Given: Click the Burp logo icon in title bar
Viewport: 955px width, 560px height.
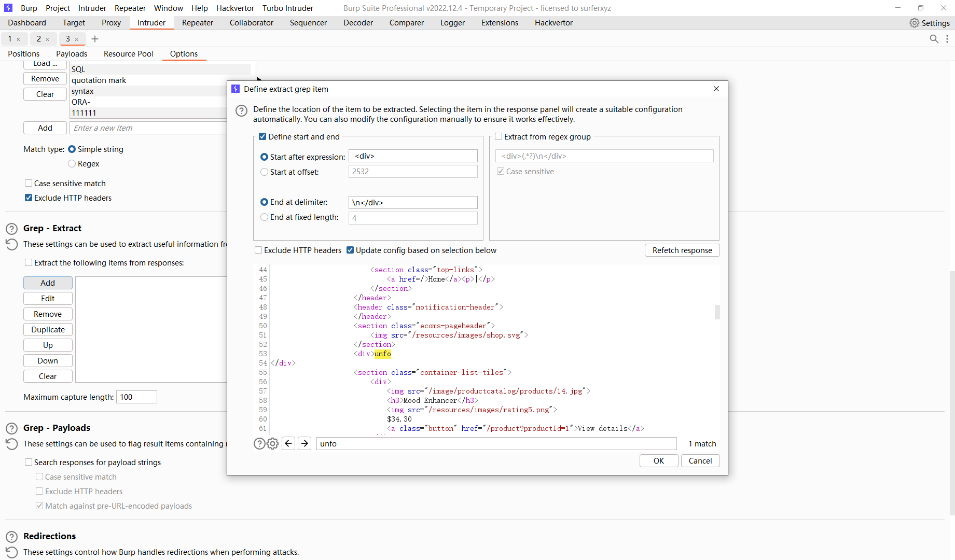Looking at the screenshot, I should point(8,8).
